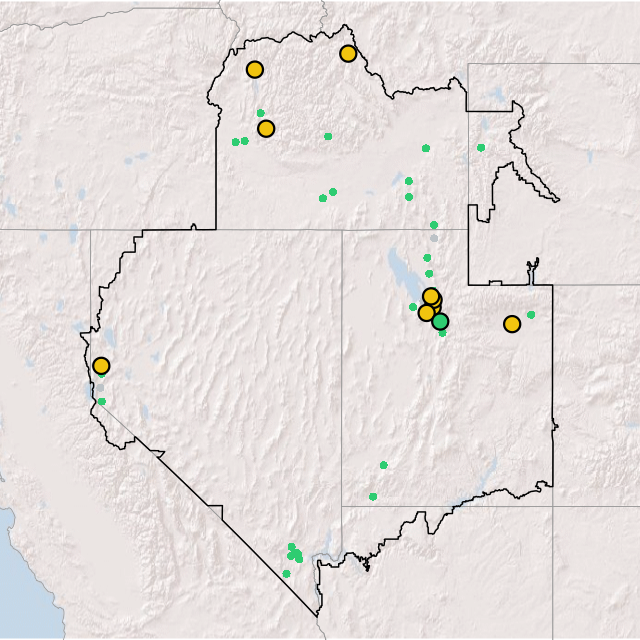Click the easternmost green dot in Wyoming
This screenshot has width=640, height=640.
pyautogui.click(x=481, y=148)
